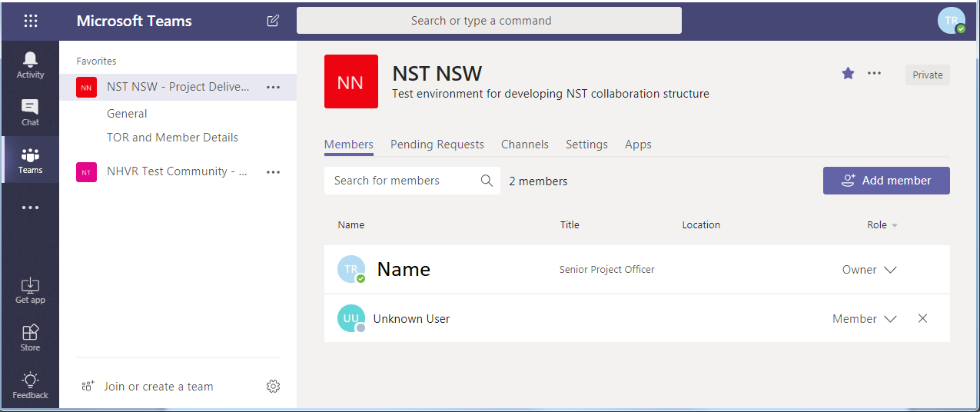
Task: Start a new chat with compose icon
Action: pyautogui.click(x=273, y=21)
